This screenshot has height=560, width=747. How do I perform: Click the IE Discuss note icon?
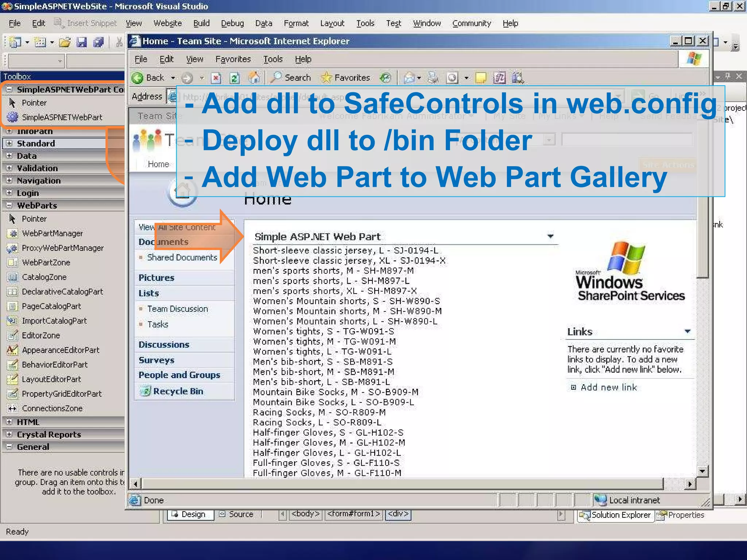tap(481, 78)
